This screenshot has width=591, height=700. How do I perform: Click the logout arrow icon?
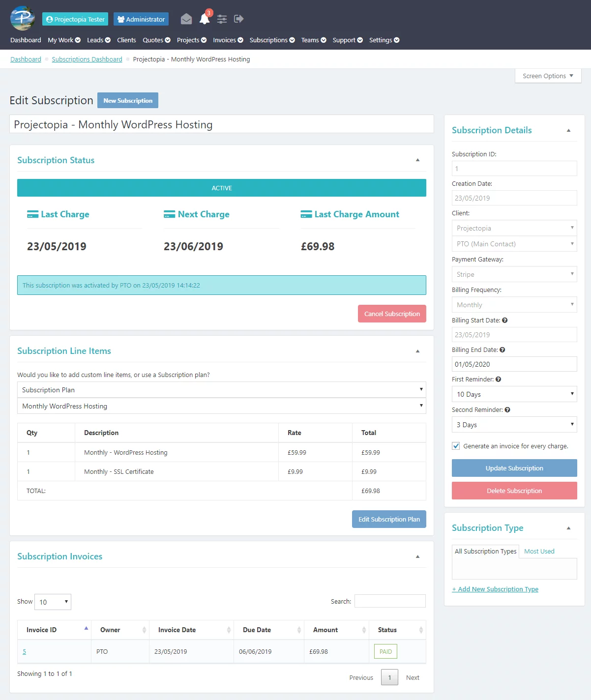239,19
